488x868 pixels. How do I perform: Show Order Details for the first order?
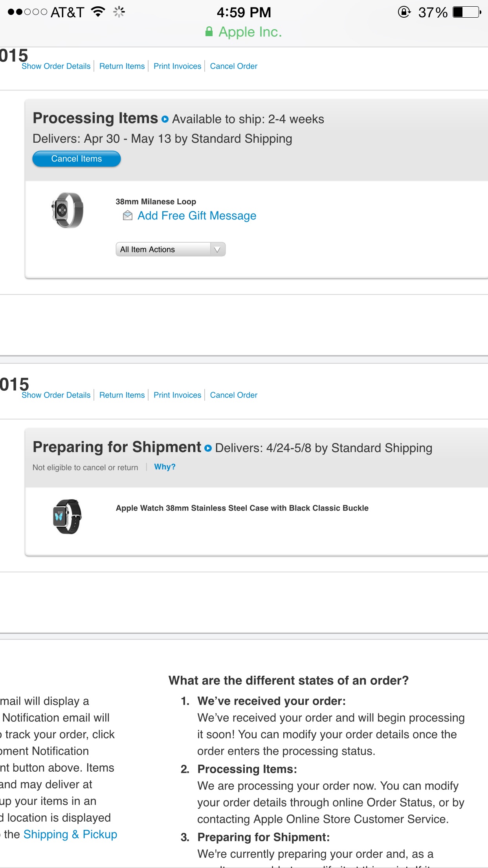pos(56,66)
